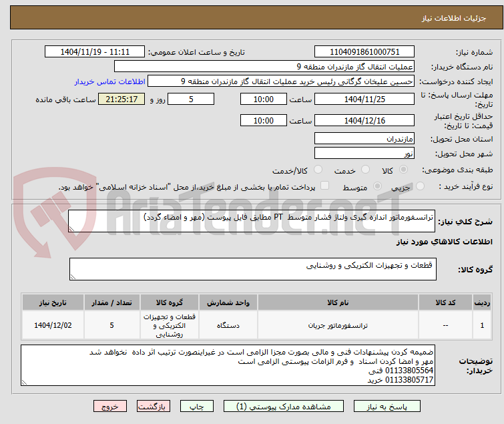The height and width of the screenshot is (424, 504).
Task: Click the need date cell 1404/12/02
Action: tap(53, 325)
